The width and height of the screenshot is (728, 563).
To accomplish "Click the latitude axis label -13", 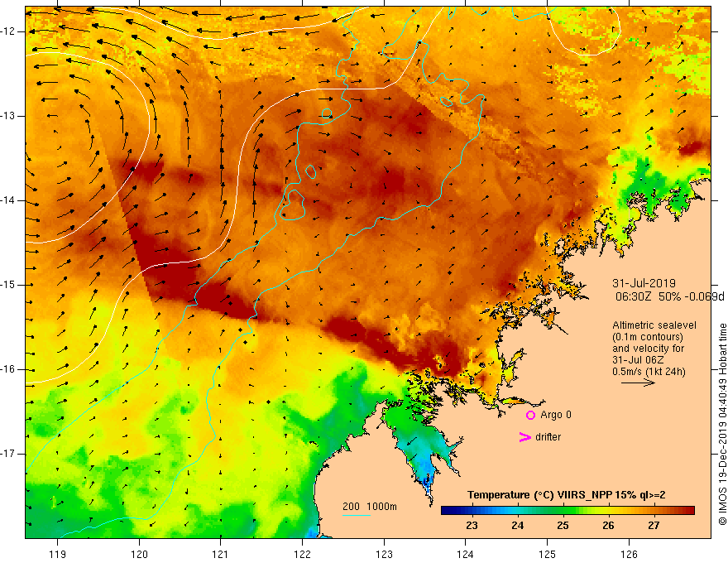I will (x=9, y=116).
